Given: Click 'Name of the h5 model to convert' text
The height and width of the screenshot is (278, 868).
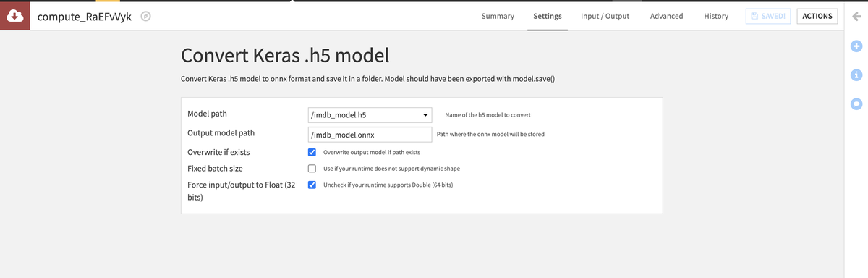Looking at the screenshot, I should tap(488, 115).
